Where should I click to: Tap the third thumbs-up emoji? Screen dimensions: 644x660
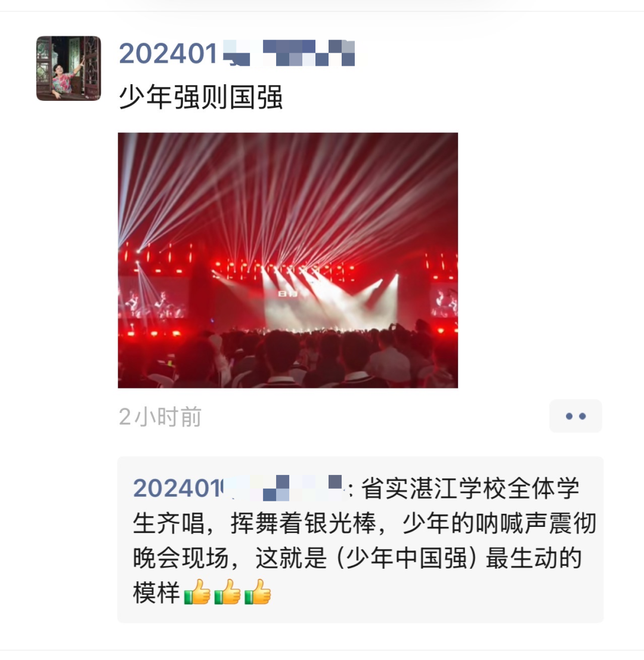258,591
